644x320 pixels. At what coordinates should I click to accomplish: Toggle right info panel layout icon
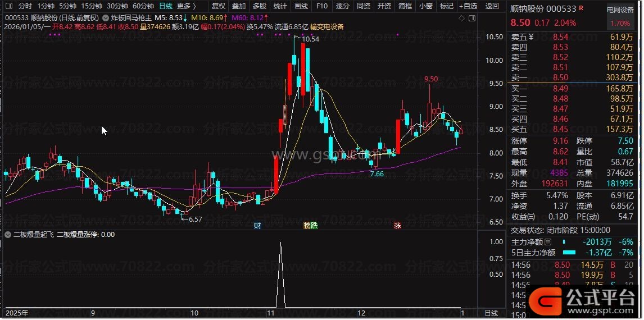click(471, 18)
